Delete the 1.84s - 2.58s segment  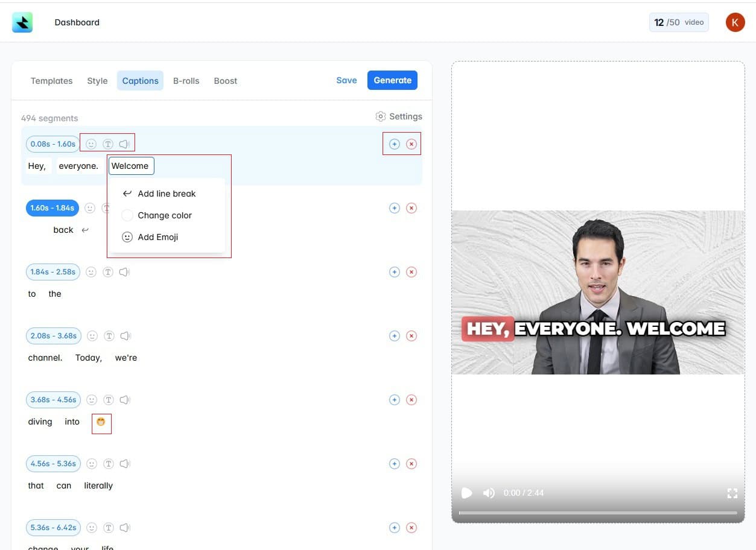(x=411, y=271)
